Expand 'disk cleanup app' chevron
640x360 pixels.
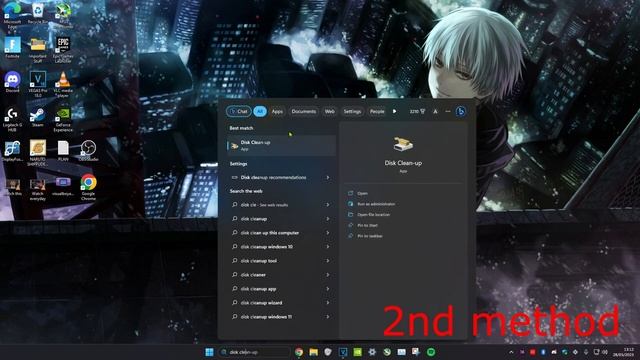point(328,289)
